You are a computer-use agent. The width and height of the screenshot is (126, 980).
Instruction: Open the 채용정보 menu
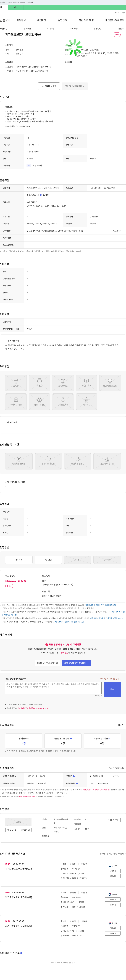coord(21,20)
